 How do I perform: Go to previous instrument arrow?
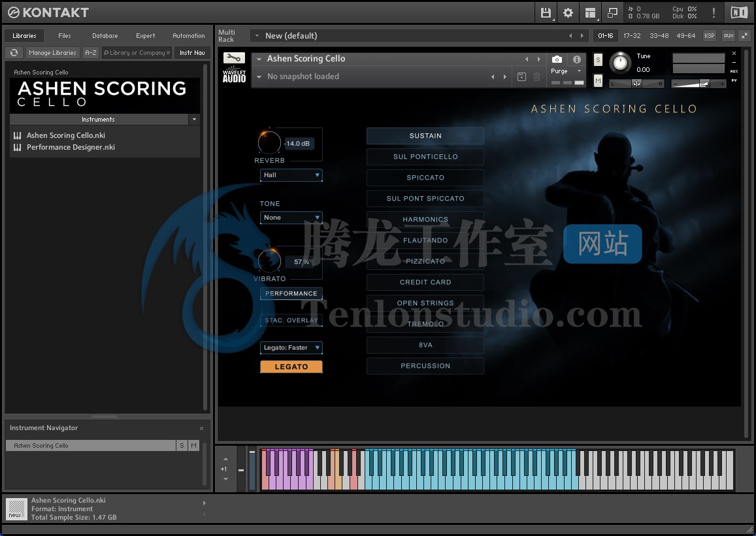(x=527, y=59)
